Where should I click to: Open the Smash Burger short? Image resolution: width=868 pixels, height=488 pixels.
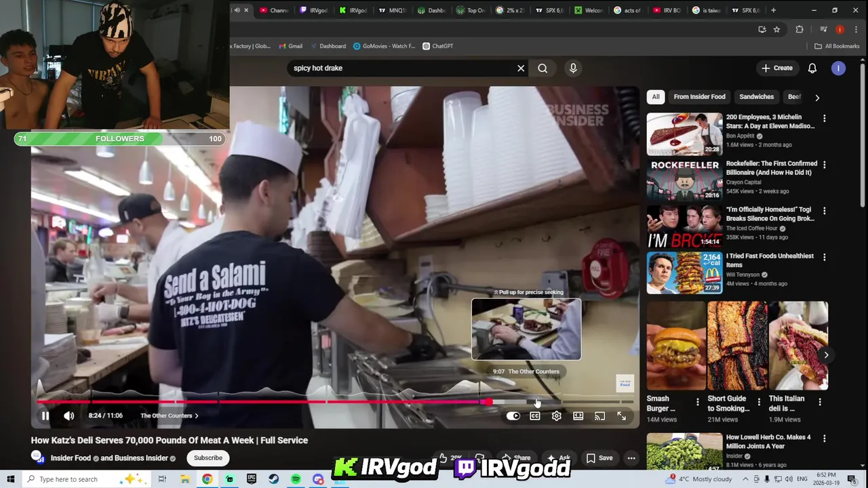point(676,346)
